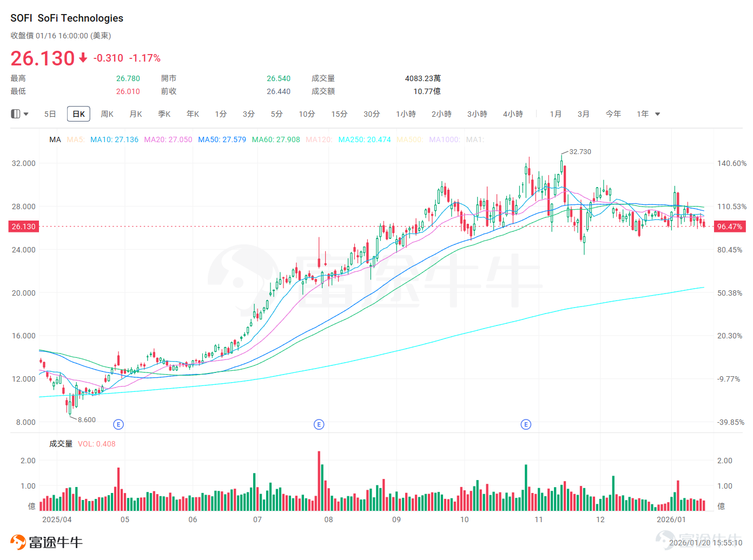Toggle the MA20: 27.050 line
Viewport: 753px width, 560px height.
pyautogui.click(x=168, y=139)
